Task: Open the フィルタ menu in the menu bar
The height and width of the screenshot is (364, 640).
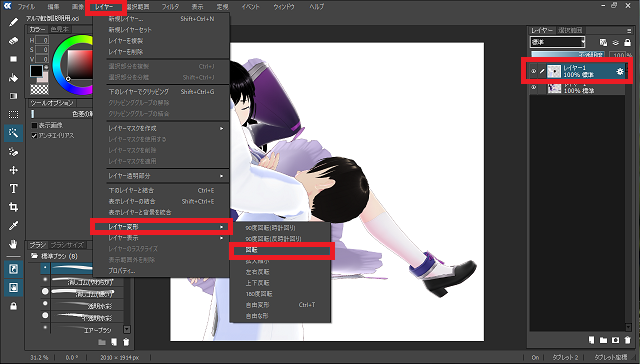Action: (170, 7)
